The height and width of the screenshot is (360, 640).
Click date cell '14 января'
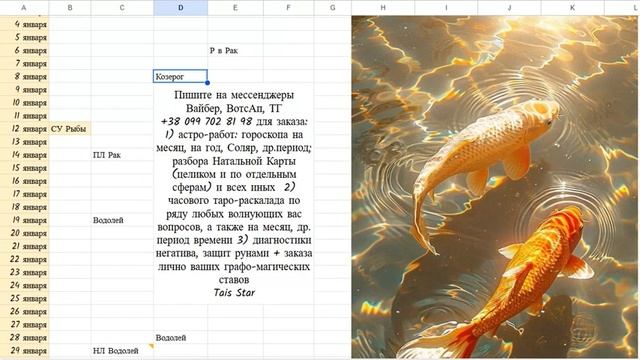(x=24, y=155)
